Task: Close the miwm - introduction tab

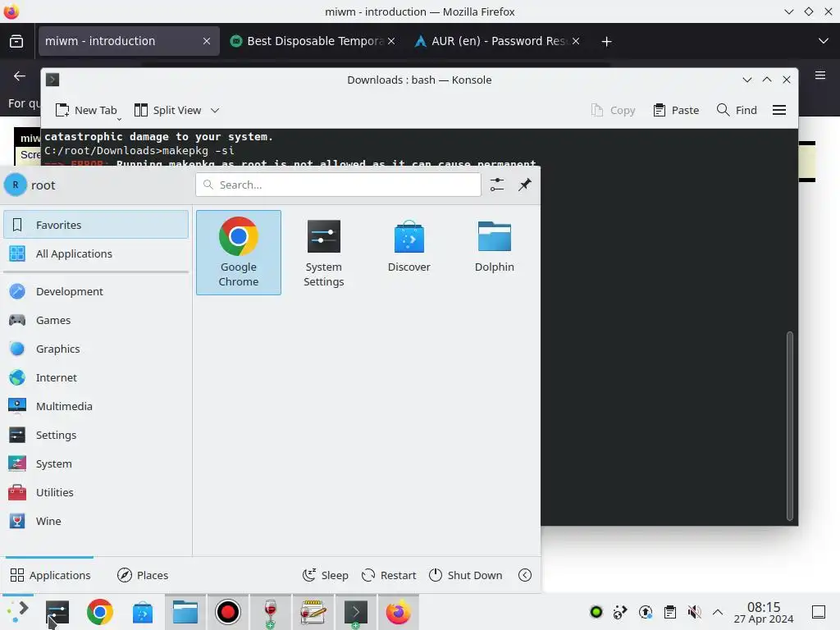Action: pyautogui.click(x=206, y=41)
